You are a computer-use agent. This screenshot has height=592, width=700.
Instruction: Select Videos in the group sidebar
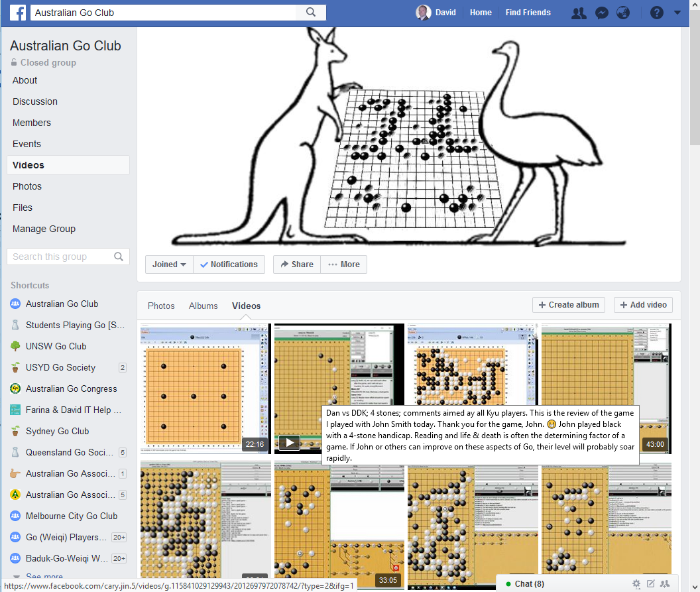coord(68,165)
